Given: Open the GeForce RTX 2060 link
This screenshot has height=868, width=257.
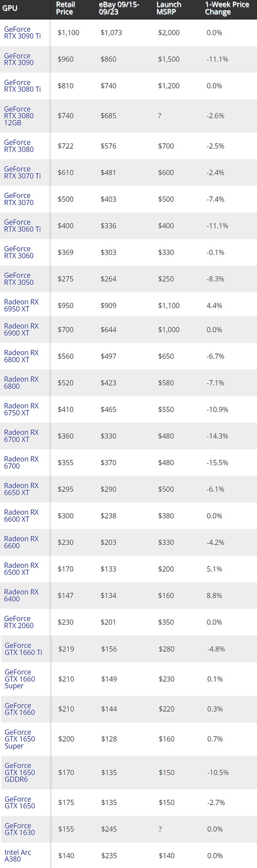Looking at the screenshot, I should pos(19,622).
